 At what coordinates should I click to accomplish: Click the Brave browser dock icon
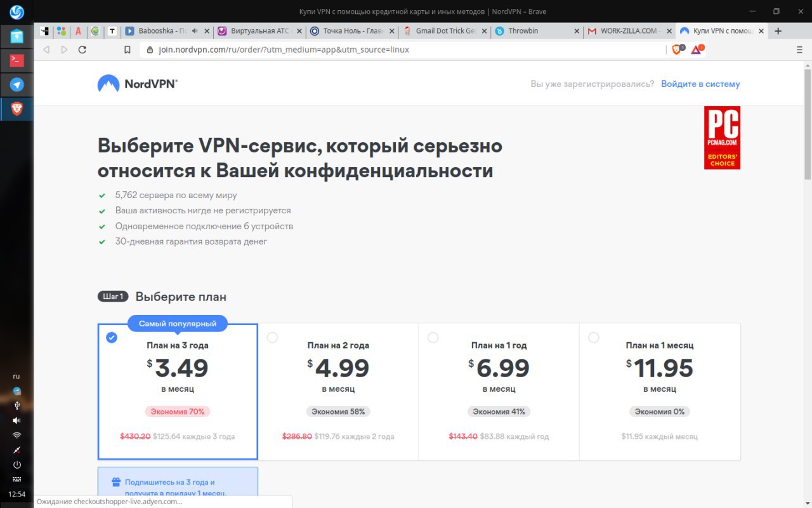click(x=16, y=109)
